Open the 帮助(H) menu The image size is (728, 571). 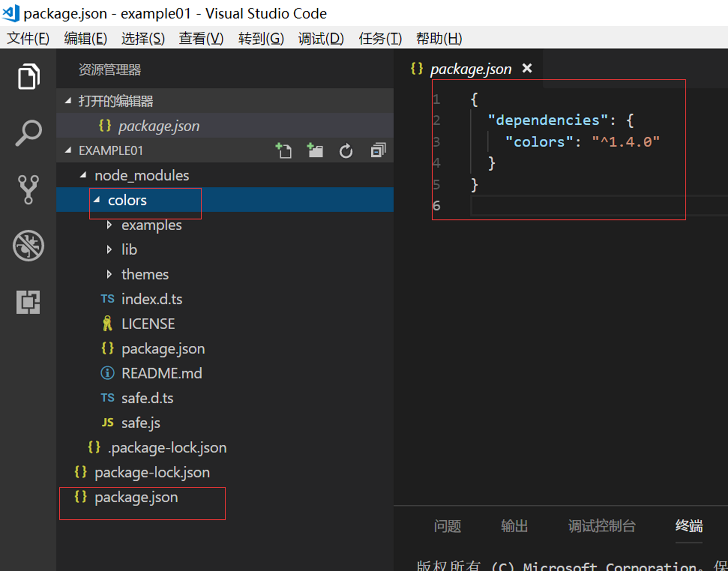pos(439,38)
